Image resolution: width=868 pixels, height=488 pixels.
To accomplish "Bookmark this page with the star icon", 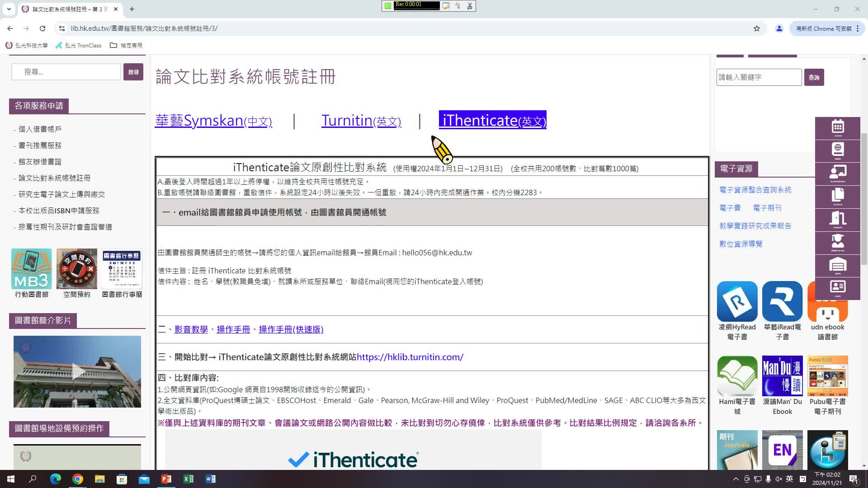I will coord(757,28).
